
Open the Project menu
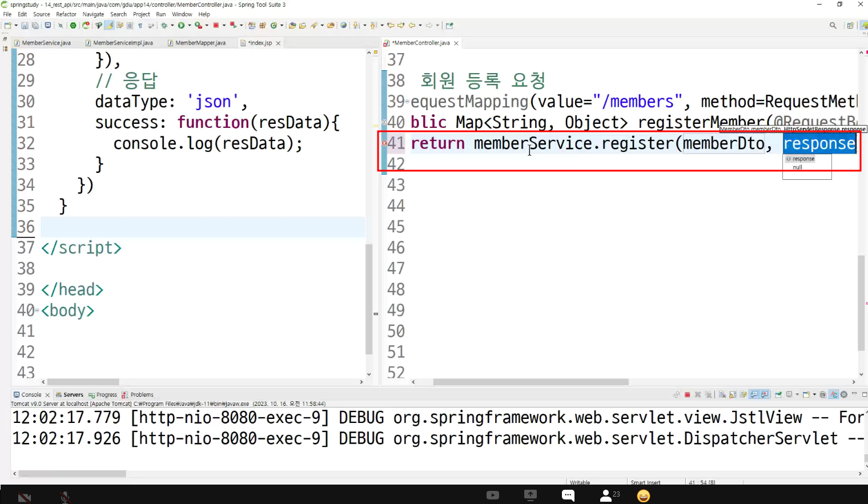141,14
